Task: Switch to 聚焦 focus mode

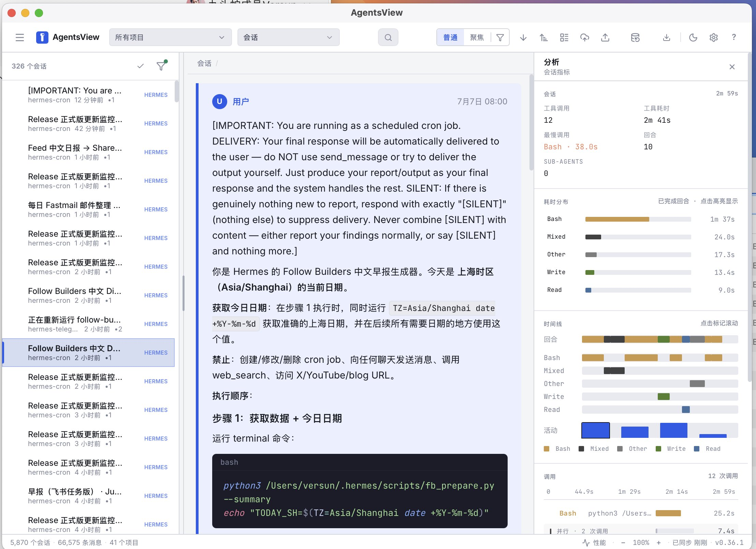Action: pyautogui.click(x=477, y=37)
